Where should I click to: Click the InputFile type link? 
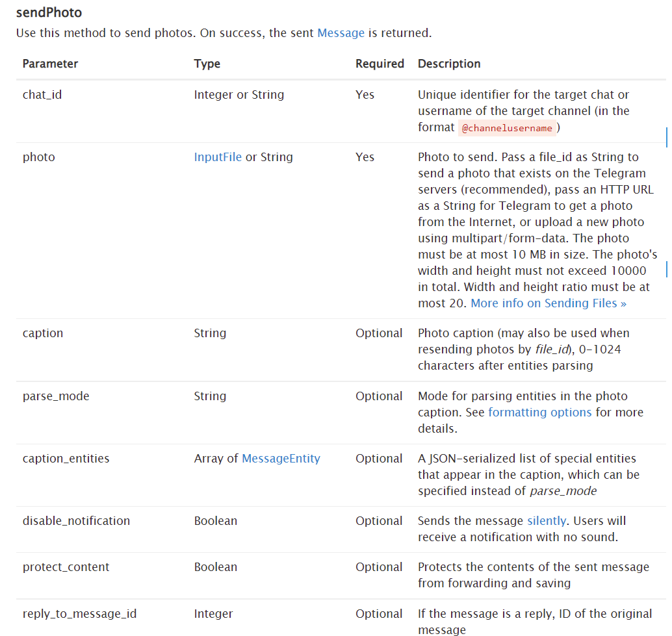pos(218,157)
